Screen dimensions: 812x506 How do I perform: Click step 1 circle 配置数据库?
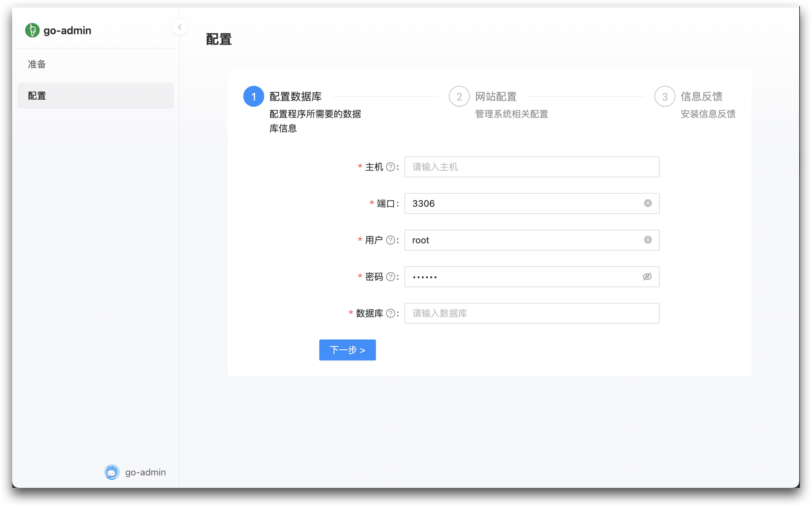pyautogui.click(x=254, y=97)
